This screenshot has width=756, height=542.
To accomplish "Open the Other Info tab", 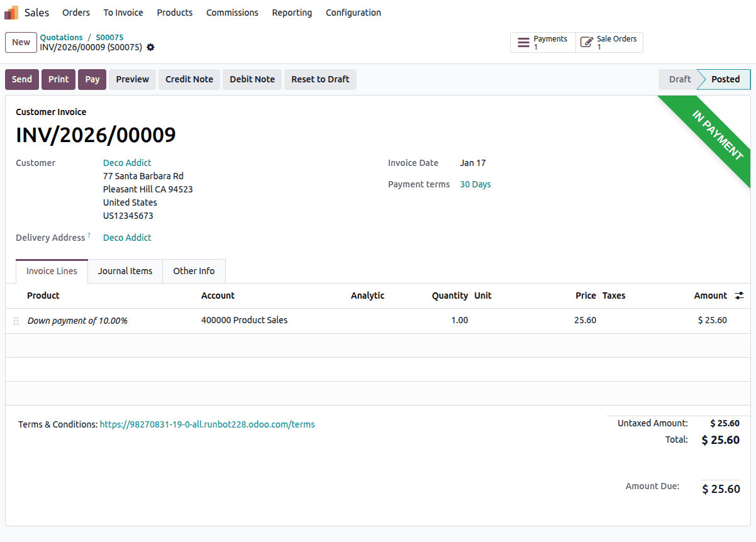I will coord(193,271).
